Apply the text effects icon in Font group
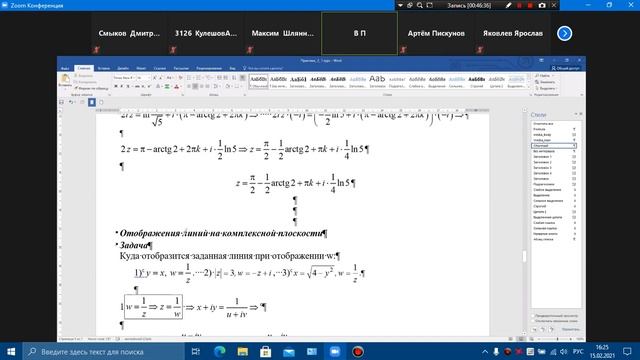 158,86
